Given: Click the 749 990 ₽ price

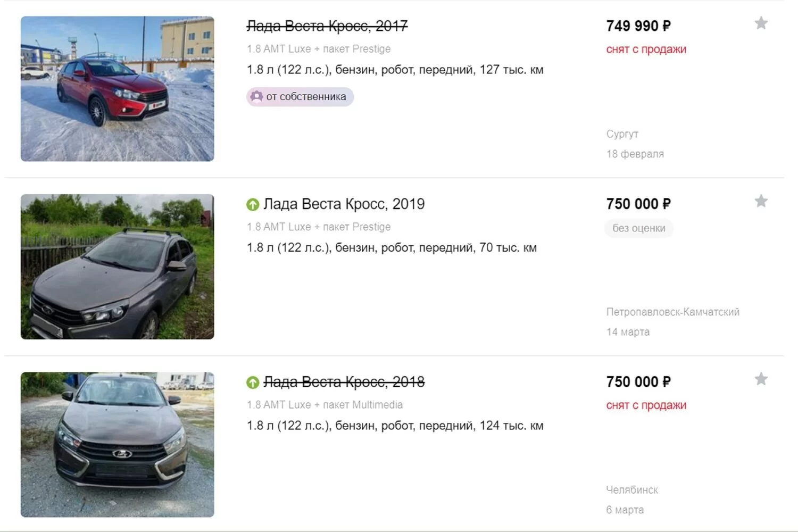Looking at the screenshot, I should coord(638,26).
